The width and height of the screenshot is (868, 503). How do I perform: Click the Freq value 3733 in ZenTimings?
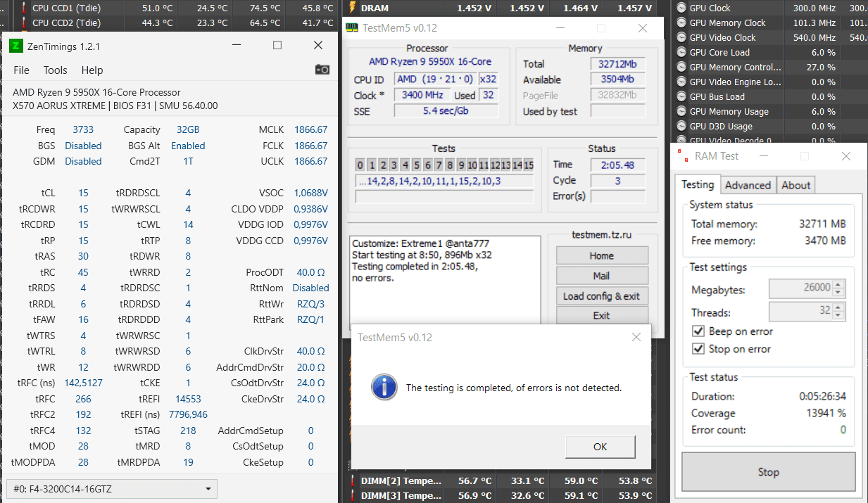[83, 129]
